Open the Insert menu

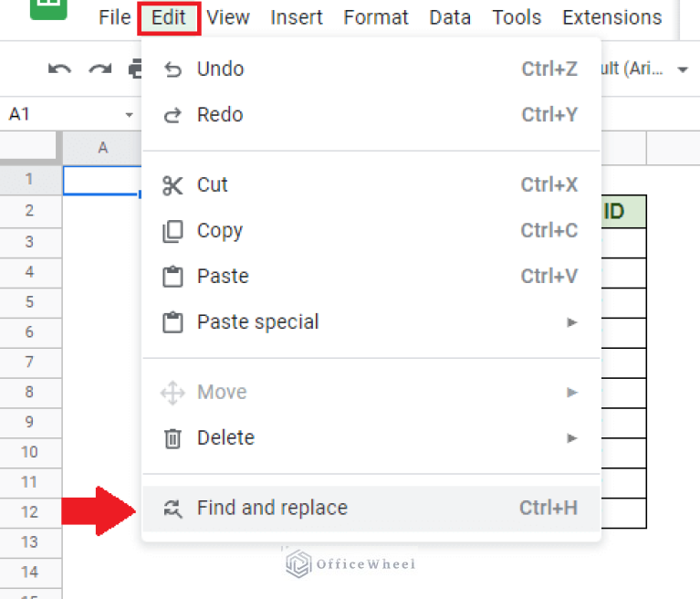[x=297, y=17]
